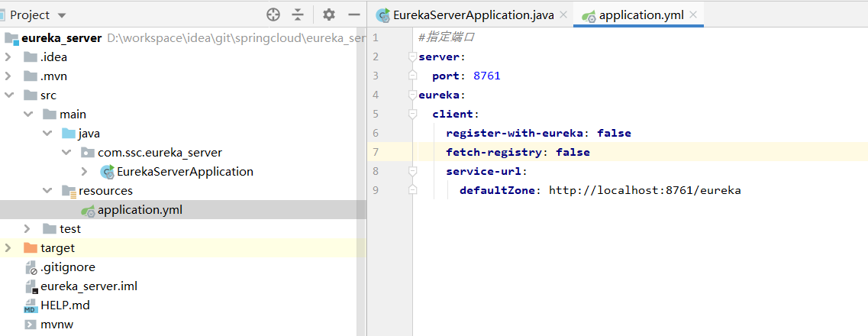The image size is (868, 336).
Task: Select the mvnw file name
Action: pos(57,325)
